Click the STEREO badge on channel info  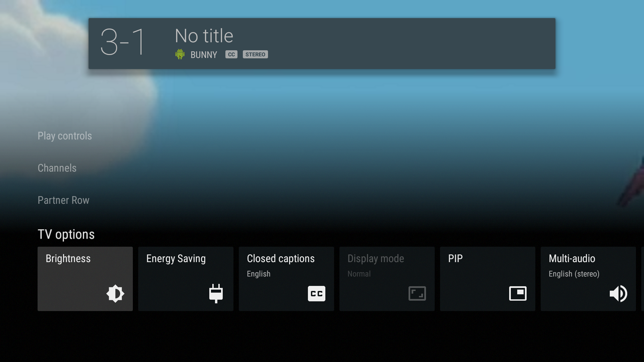pyautogui.click(x=255, y=54)
